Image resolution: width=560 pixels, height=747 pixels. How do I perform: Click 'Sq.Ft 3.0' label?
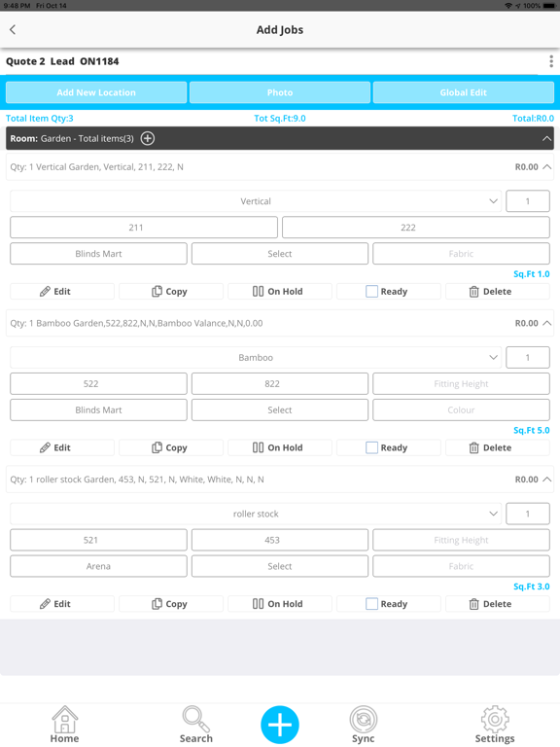532,587
